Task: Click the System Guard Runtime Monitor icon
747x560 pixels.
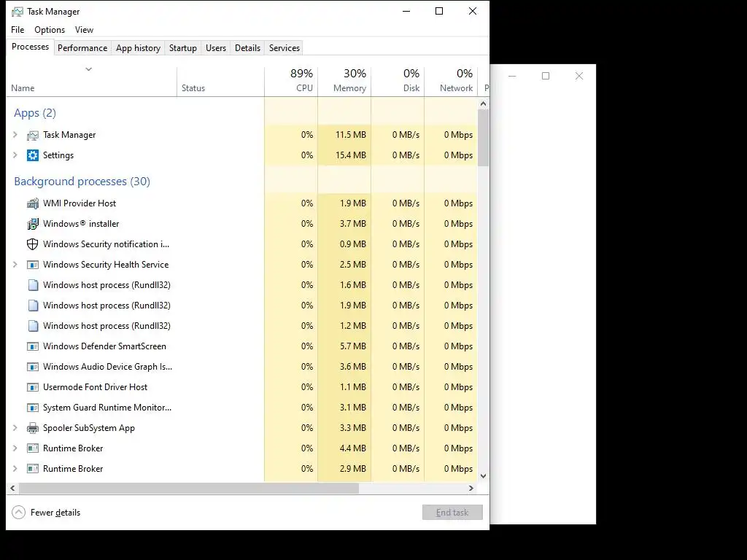Action: 32,408
